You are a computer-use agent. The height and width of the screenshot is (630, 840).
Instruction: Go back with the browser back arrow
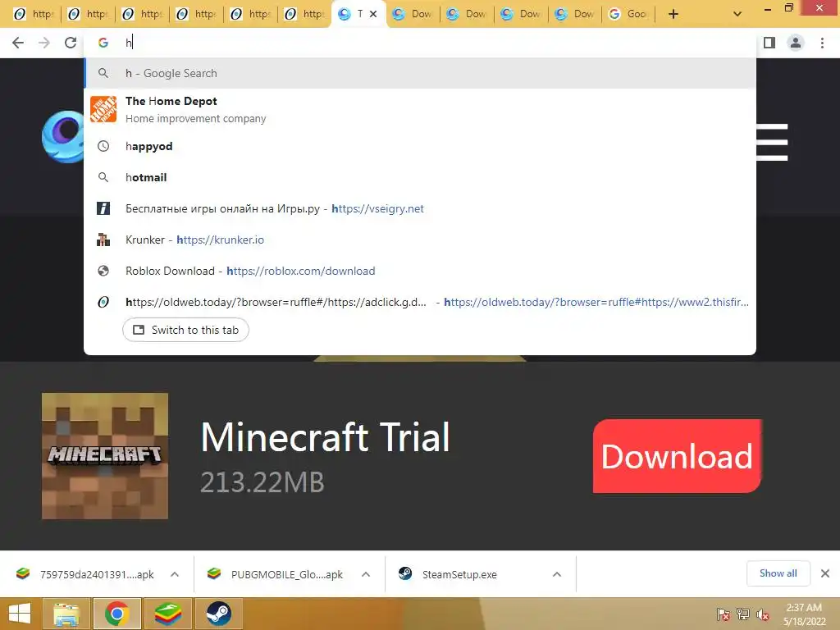pos(18,43)
